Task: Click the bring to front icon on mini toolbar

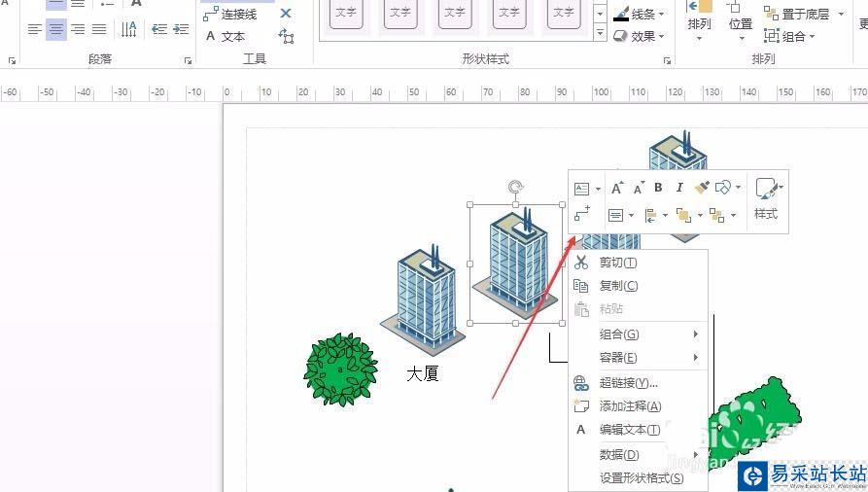Action: [684, 215]
